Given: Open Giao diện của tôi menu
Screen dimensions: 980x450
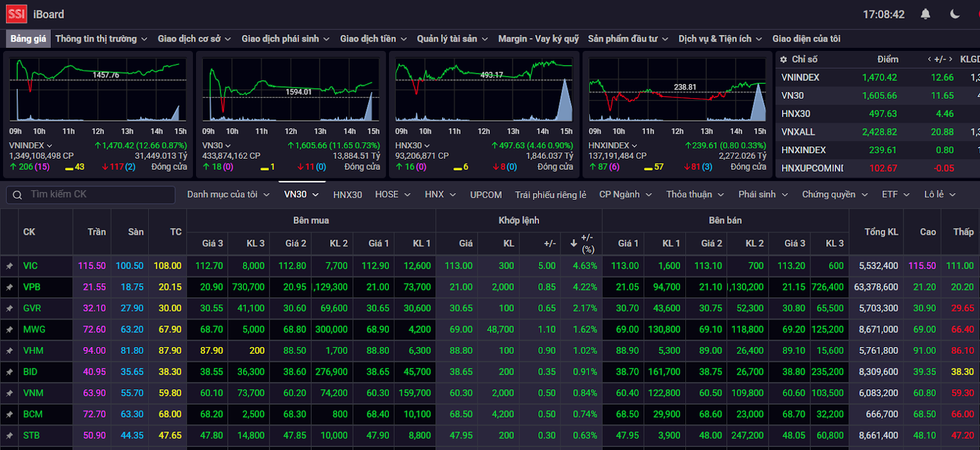Looking at the screenshot, I should 806,39.
